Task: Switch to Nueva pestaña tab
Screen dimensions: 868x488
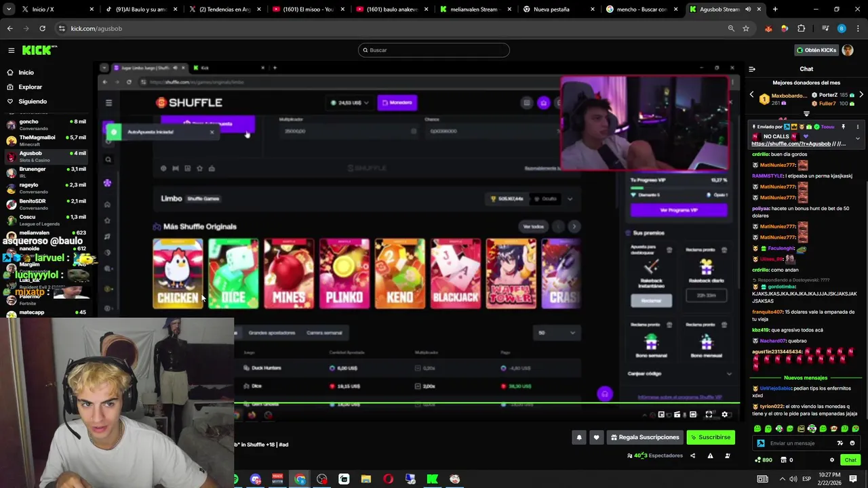Action: pyautogui.click(x=559, y=9)
